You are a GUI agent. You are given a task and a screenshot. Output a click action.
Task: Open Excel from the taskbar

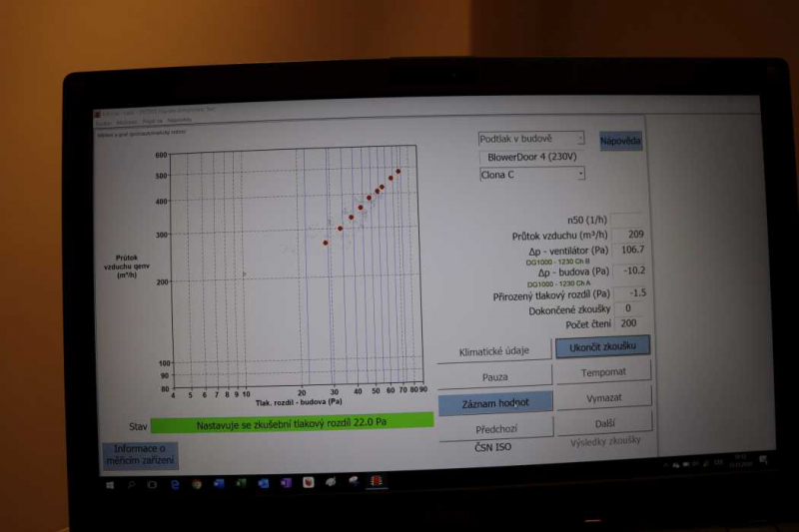(x=241, y=483)
